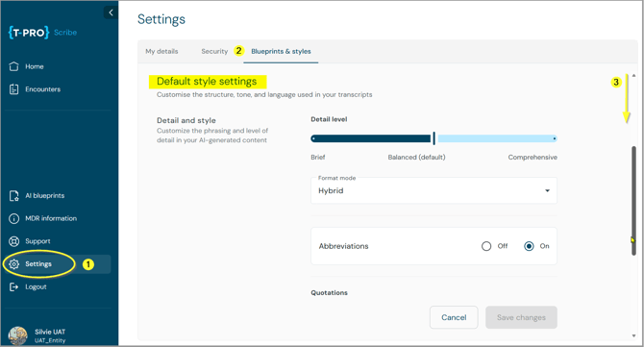
Task: Click the scrollbar up arrow
Action: pos(633,76)
